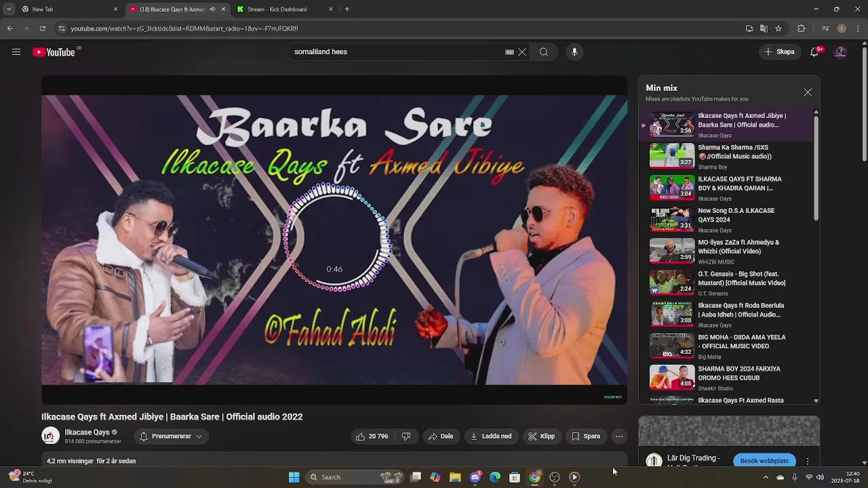Expand the tab search dropdown arrow

pyautogui.click(x=9, y=9)
